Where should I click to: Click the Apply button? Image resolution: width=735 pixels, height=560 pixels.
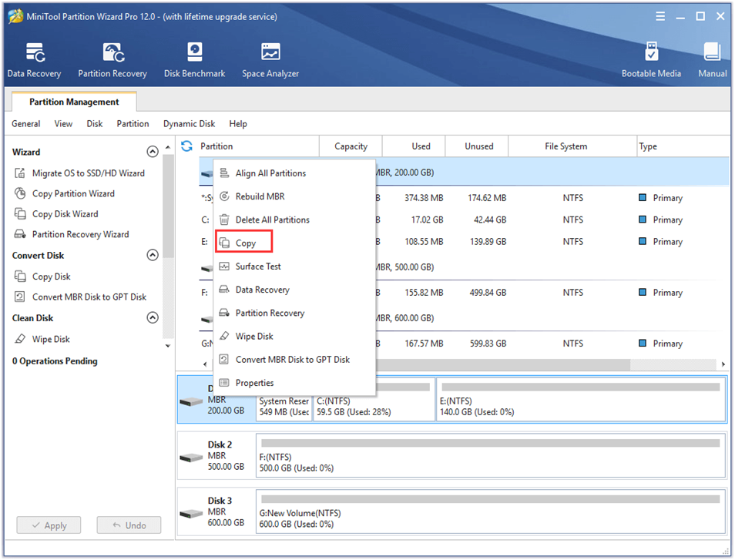pos(49,525)
